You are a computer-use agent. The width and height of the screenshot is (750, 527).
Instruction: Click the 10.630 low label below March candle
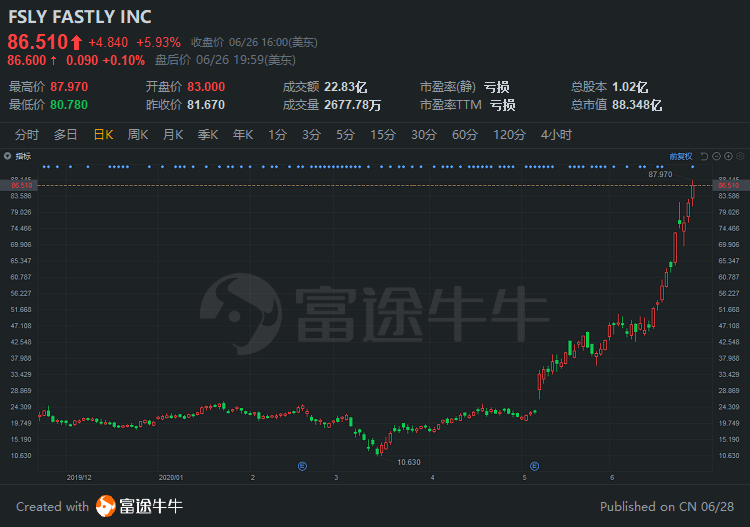point(409,462)
